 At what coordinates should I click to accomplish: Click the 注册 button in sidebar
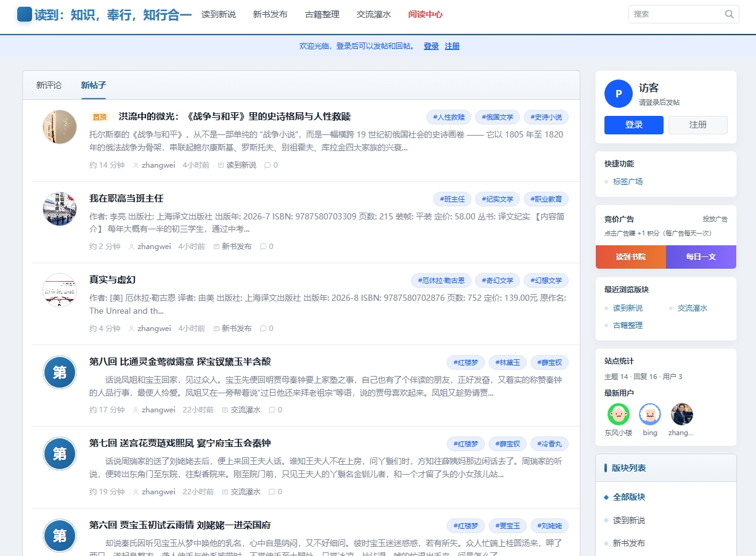coord(698,125)
